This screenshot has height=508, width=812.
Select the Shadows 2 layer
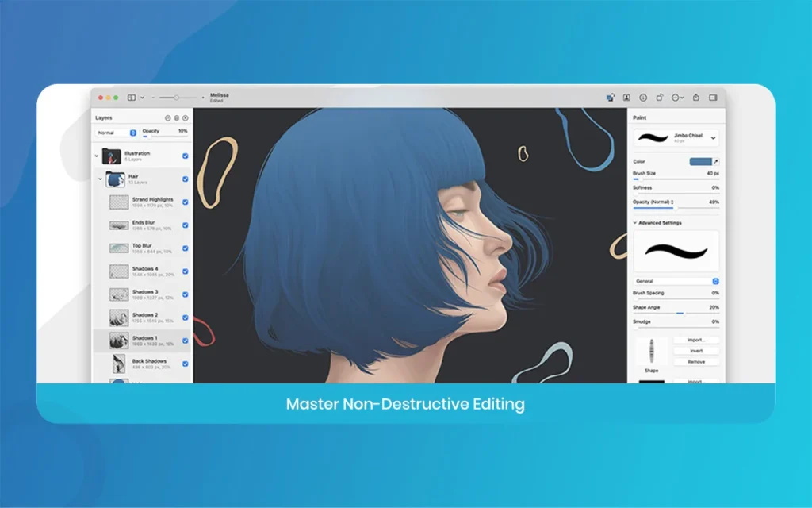tap(142, 317)
